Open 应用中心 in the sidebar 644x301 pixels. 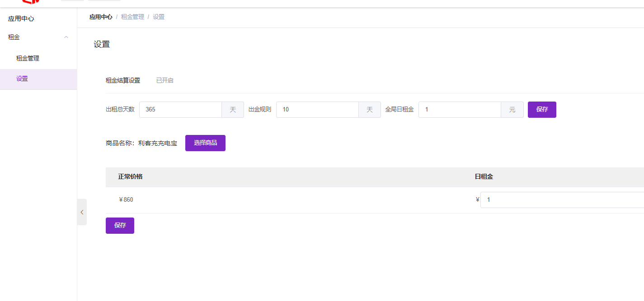tap(21, 19)
